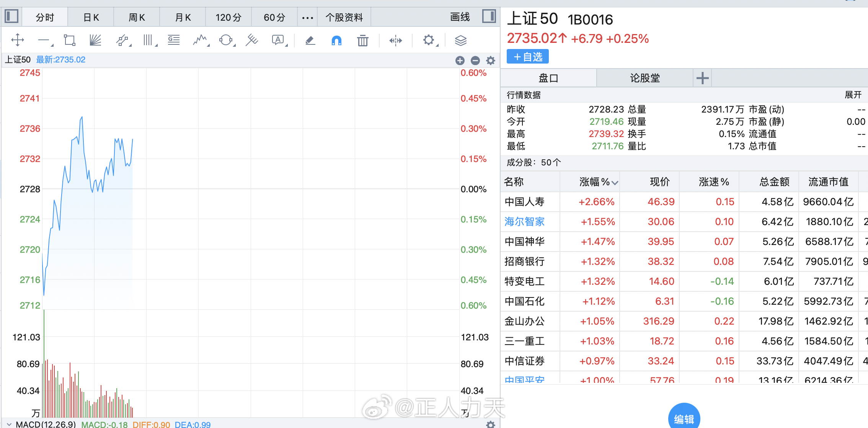Viewport: 868px width, 428px height.
Task: Delete all drawings with trash icon
Action: click(x=362, y=40)
